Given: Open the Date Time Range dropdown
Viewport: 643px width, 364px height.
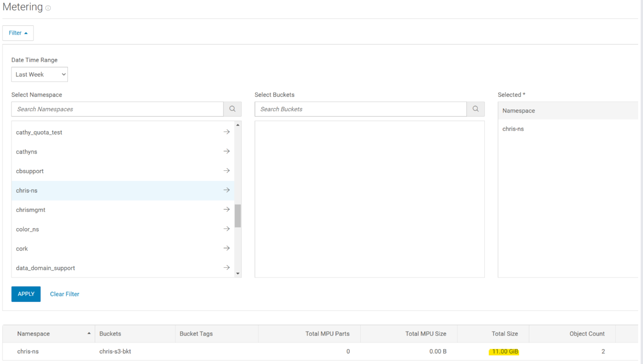Looking at the screenshot, I should coord(40,75).
